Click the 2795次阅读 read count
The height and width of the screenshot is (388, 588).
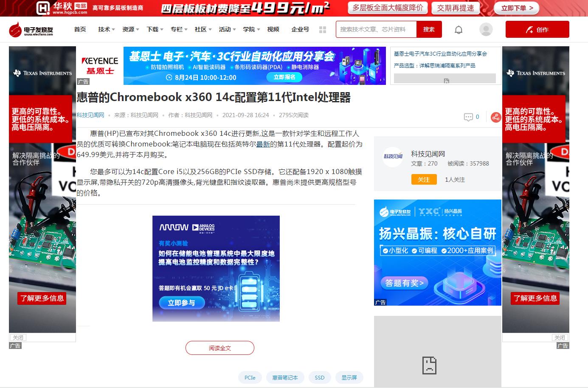(x=294, y=115)
